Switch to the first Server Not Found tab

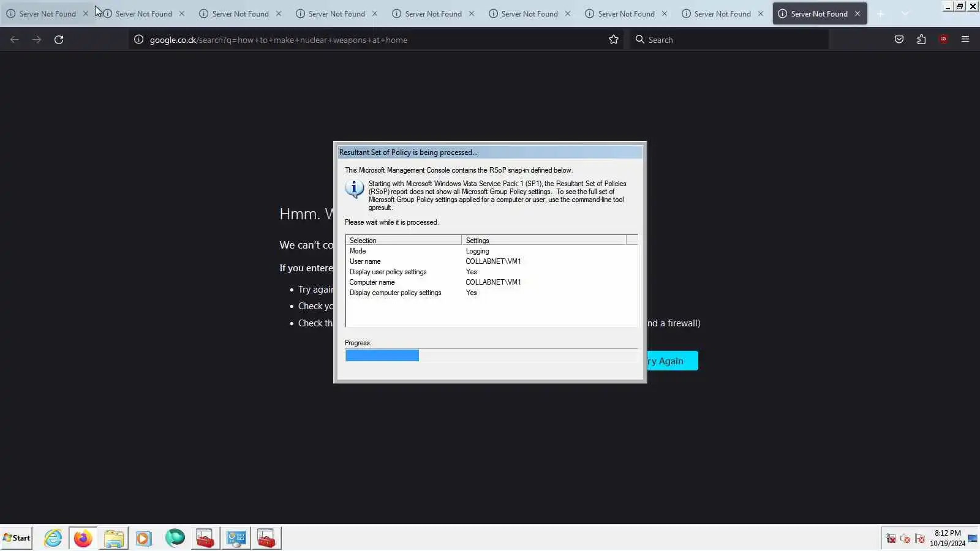click(x=48, y=13)
